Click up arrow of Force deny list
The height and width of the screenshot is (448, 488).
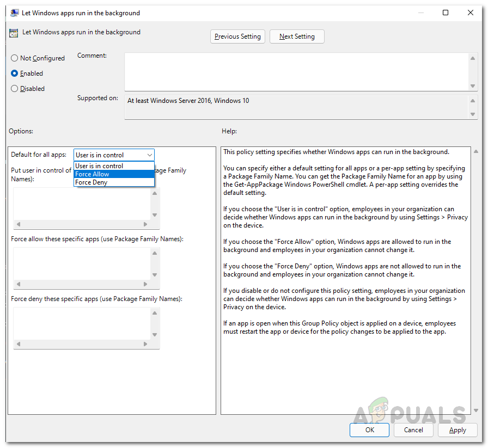(155, 313)
